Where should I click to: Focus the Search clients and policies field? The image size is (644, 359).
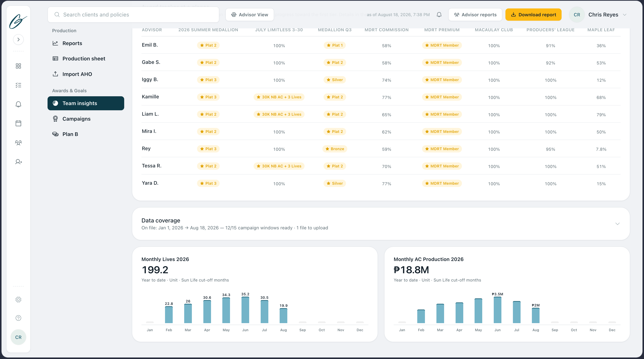(x=133, y=15)
